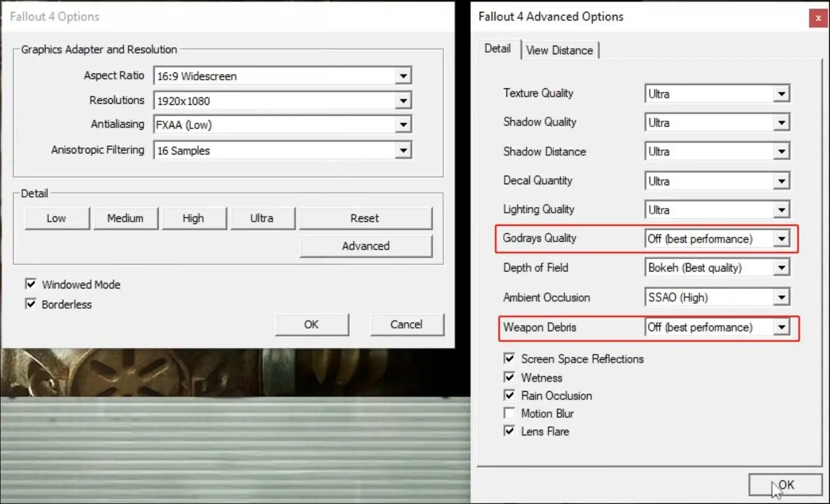Close the Fallout 4 Advanced Options window

pos(818,18)
